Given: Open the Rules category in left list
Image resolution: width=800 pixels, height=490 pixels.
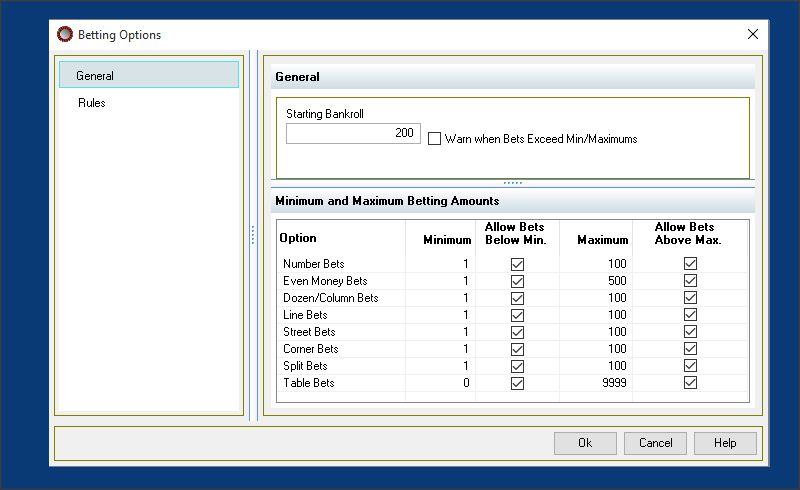Looking at the screenshot, I should coord(92,103).
